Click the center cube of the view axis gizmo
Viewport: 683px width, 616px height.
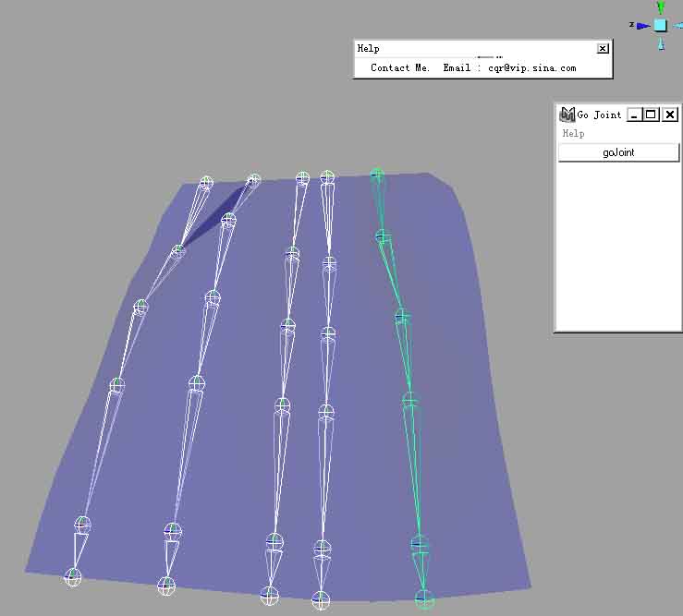coord(660,26)
